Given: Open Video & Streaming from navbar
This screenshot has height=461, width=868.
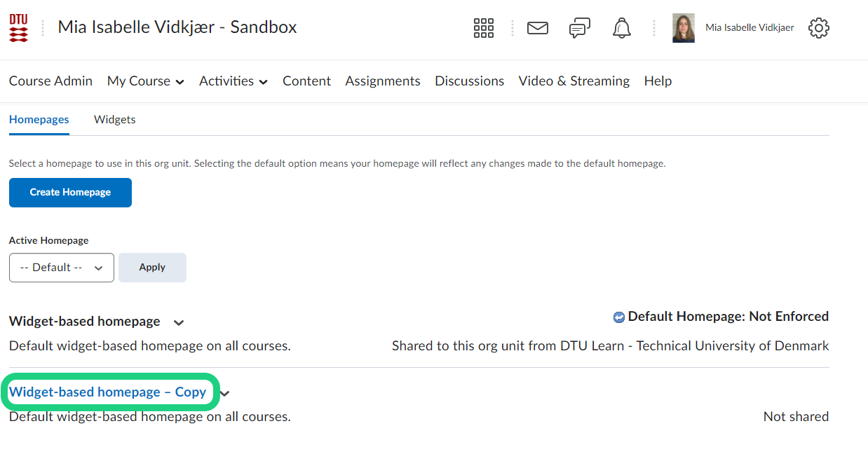Looking at the screenshot, I should tap(574, 81).
